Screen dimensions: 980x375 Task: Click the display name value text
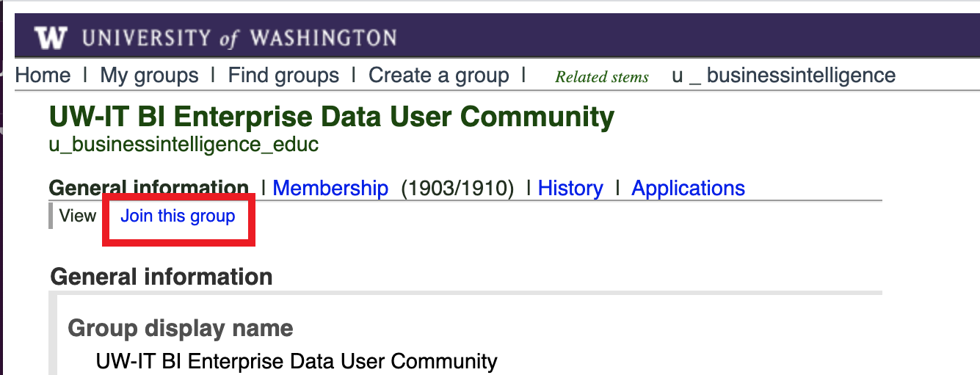click(297, 361)
